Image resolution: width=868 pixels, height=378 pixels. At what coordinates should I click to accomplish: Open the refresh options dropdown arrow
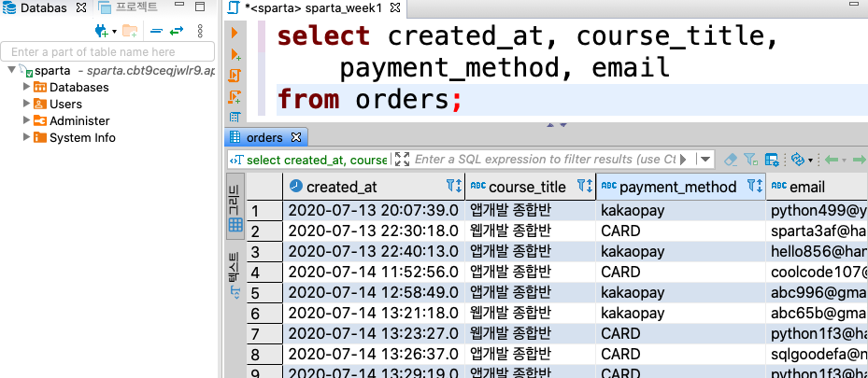810,161
